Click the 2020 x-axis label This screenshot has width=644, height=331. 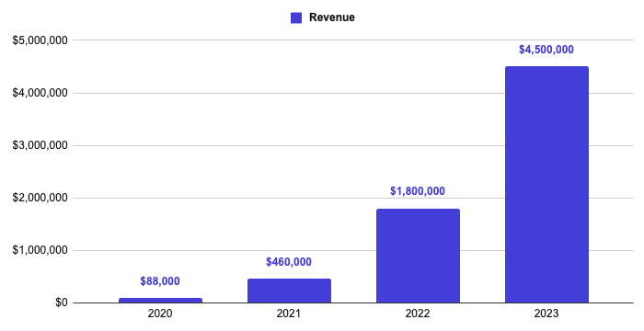point(160,314)
